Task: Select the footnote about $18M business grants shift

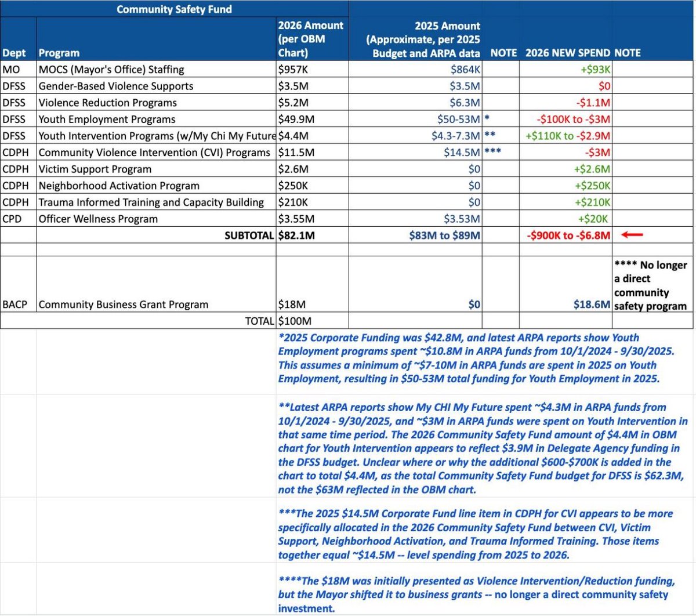Action: click(477, 595)
